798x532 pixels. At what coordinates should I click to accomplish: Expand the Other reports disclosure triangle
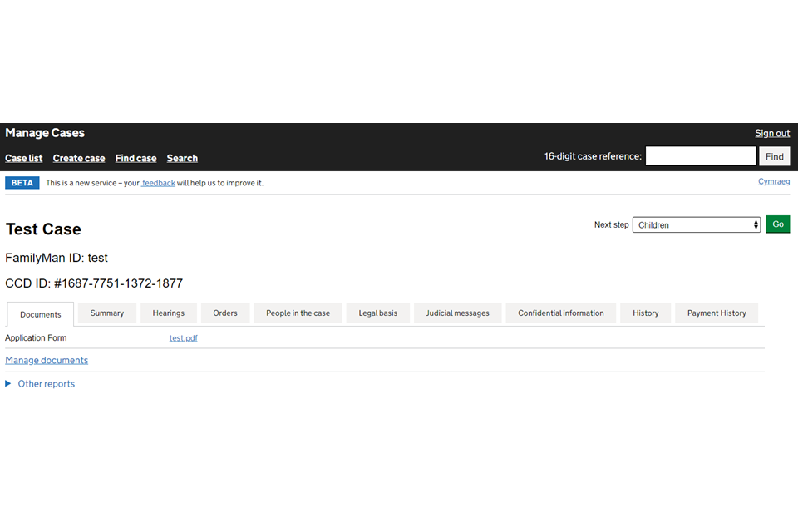(8, 384)
